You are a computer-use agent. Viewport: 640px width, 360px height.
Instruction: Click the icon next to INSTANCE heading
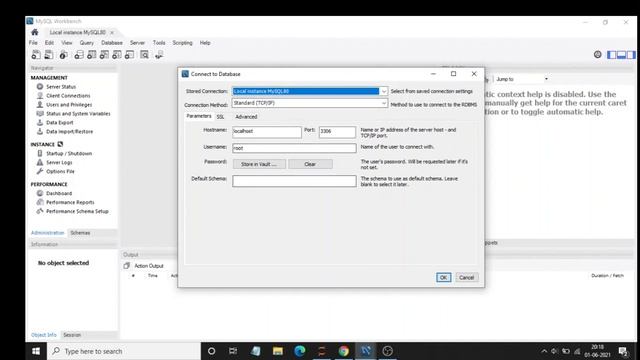point(60,144)
